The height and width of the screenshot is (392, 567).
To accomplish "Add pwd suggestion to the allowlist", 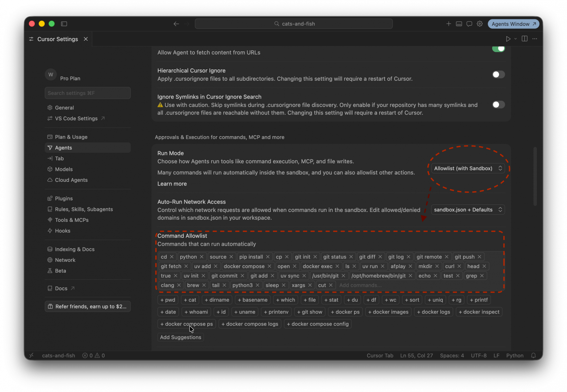I will point(168,300).
